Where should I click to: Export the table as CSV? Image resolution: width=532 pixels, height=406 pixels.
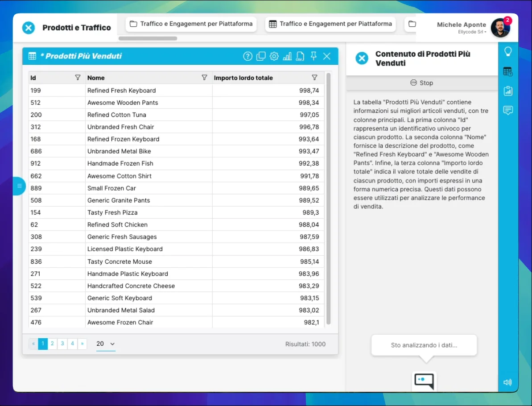pos(300,56)
